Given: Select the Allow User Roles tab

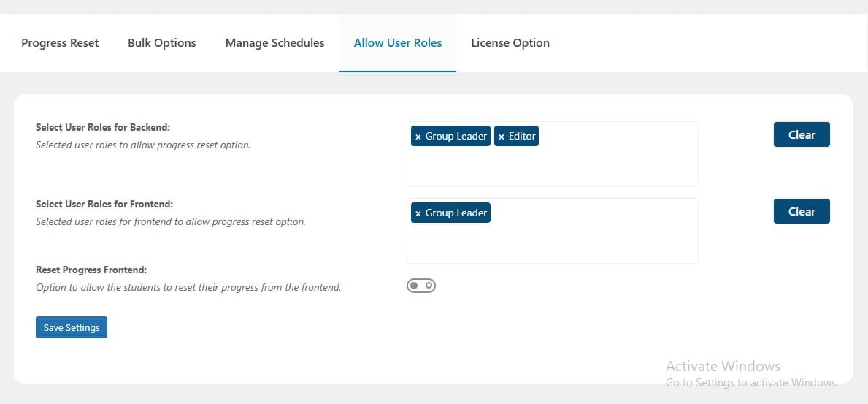Looking at the screenshot, I should (397, 43).
